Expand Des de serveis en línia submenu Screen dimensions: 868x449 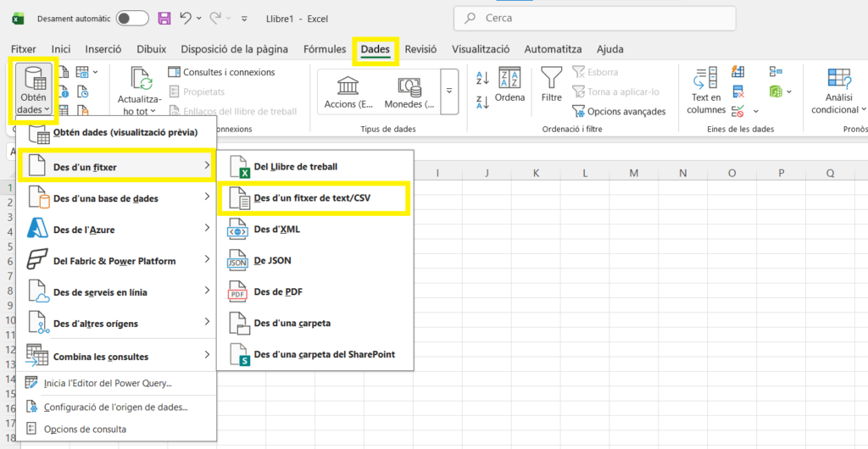pos(117,291)
